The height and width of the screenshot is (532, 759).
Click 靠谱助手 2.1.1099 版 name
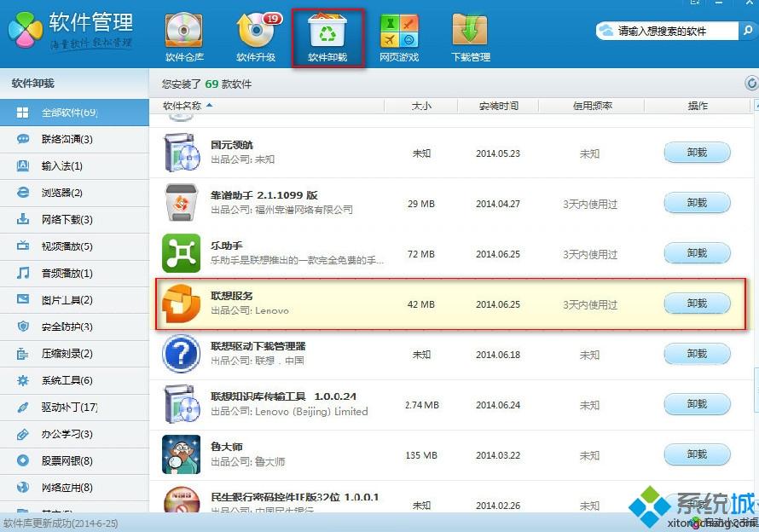tap(264, 195)
